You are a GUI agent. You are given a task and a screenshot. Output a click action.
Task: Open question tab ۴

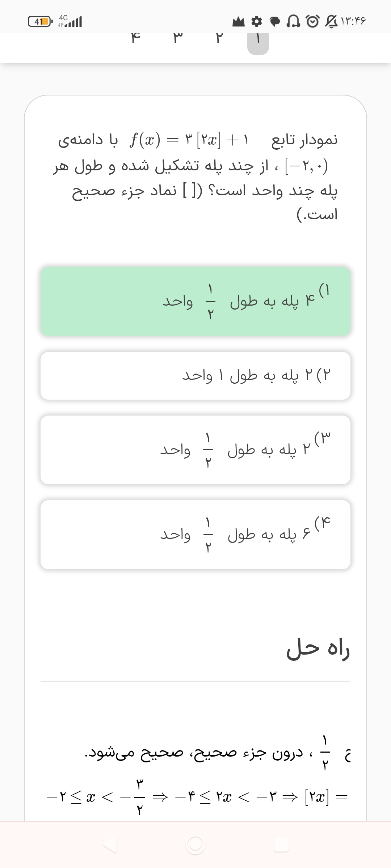pos(135,39)
